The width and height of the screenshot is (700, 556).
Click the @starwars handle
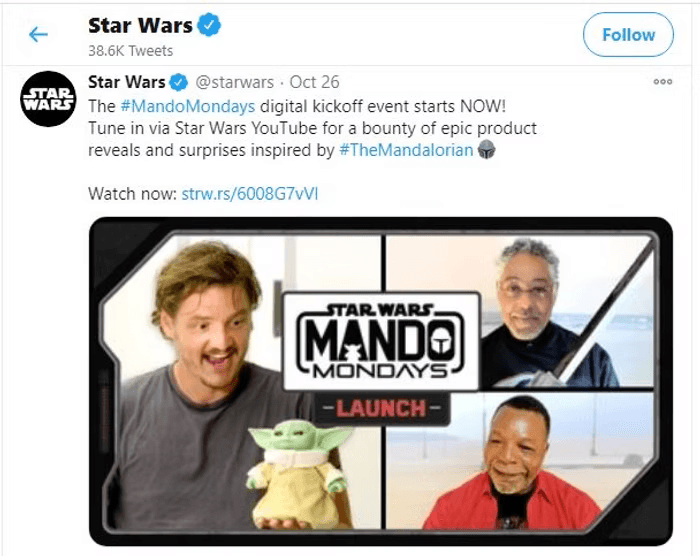click(x=234, y=82)
